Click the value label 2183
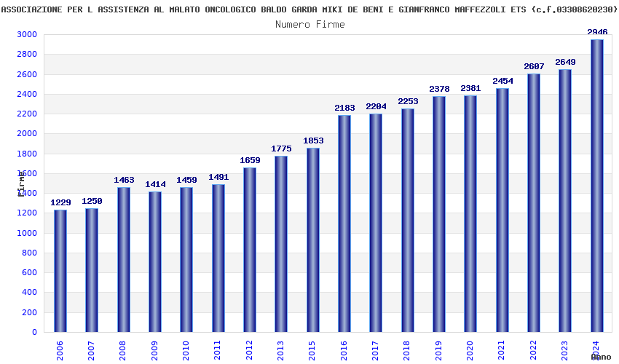 point(344,108)
